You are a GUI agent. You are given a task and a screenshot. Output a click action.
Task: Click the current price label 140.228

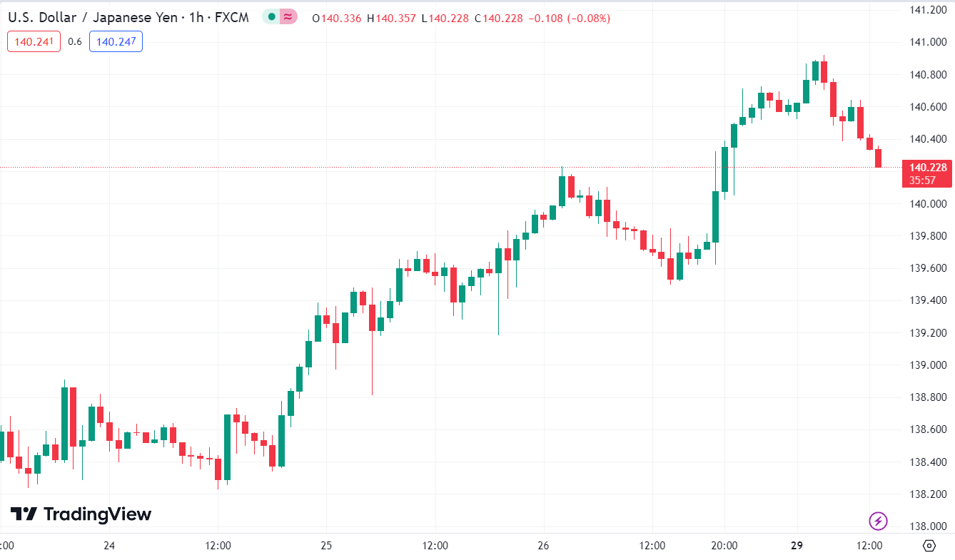pyautogui.click(x=926, y=168)
